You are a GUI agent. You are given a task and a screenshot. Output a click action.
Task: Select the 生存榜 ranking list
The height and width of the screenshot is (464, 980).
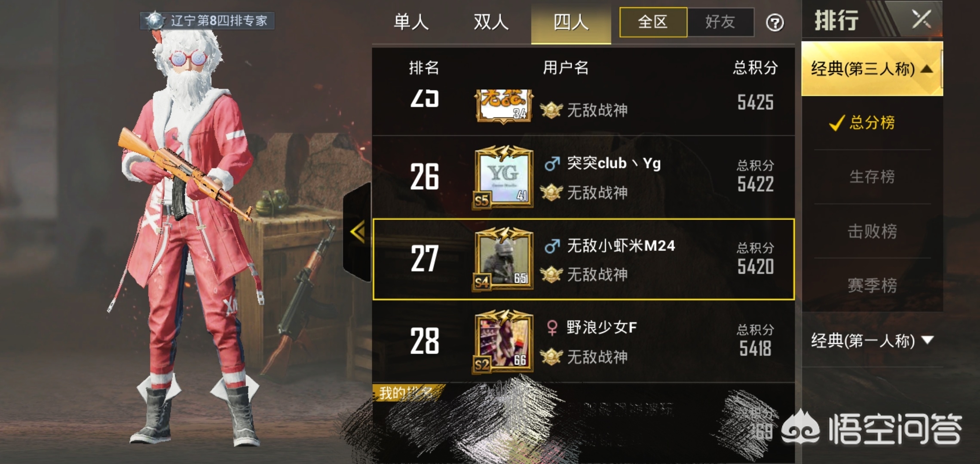click(872, 177)
